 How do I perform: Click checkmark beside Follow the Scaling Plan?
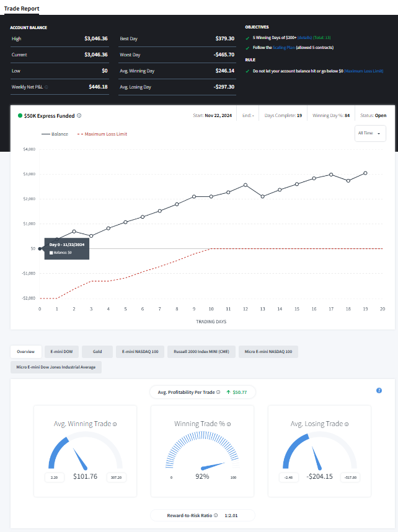pyautogui.click(x=247, y=48)
